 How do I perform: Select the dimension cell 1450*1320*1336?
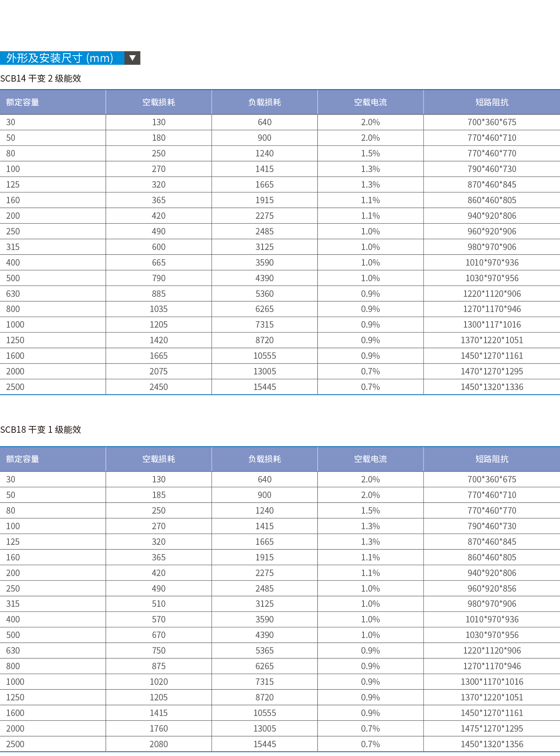492,387
